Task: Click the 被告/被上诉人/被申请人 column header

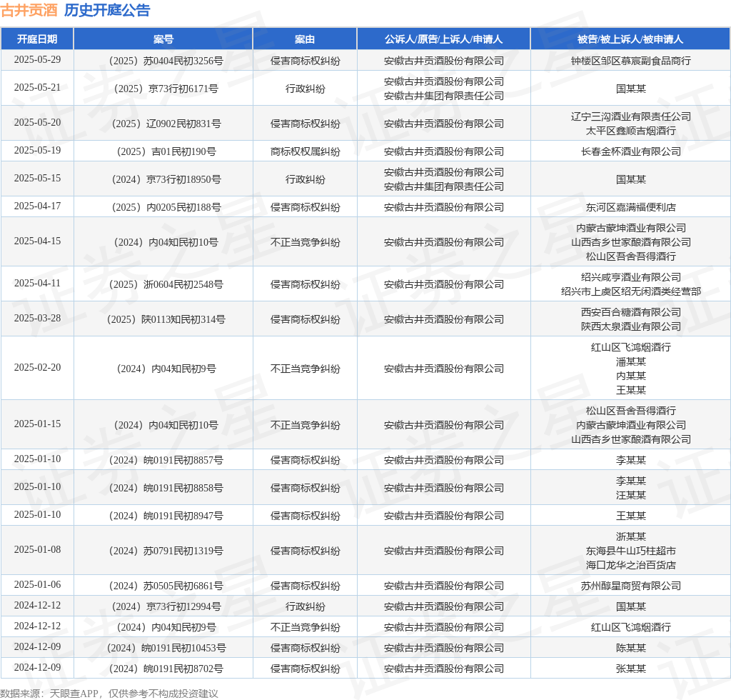Action: point(630,39)
